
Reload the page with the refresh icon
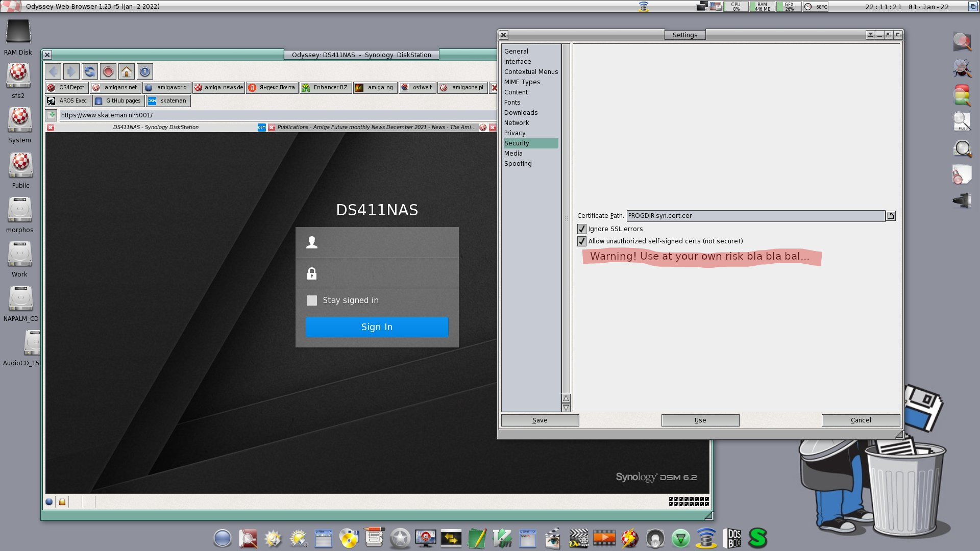(89, 71)
